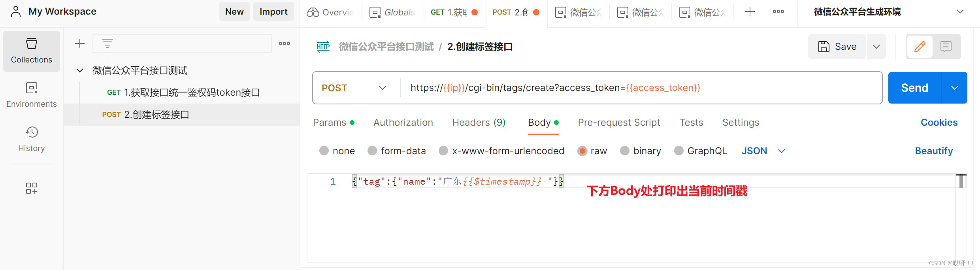Collapse the 微信公众平台接口测试 collection
This screenshot has height=270, width=980.
(x=80, y=70)
